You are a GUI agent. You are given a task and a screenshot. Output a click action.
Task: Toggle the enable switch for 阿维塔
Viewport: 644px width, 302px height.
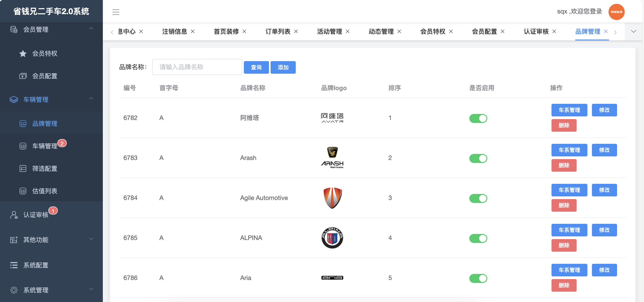[x=478, y=118]
